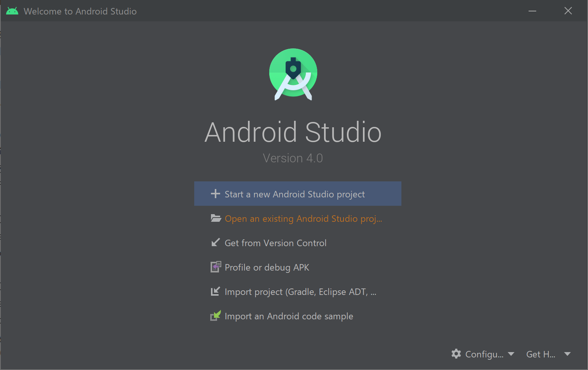Close the Welcome to Android Studio window
Viewport: 588px width, 370px height.
coord(568,11)
